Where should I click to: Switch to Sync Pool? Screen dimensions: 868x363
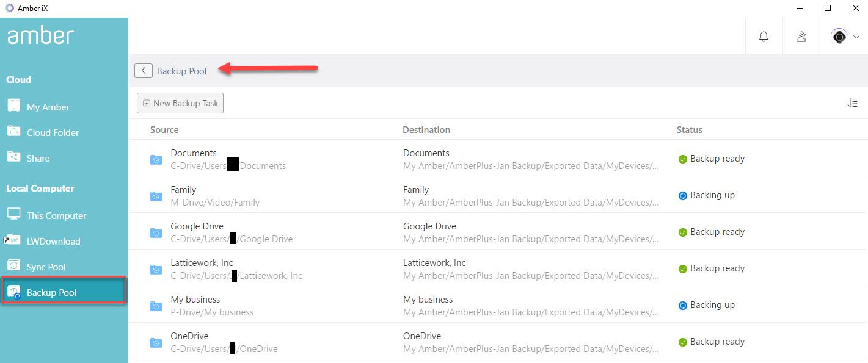click(46, 267)
